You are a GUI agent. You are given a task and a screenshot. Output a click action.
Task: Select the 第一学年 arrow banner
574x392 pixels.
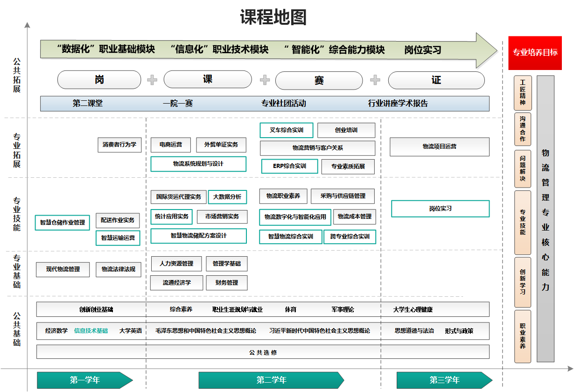tap(84, 380)
